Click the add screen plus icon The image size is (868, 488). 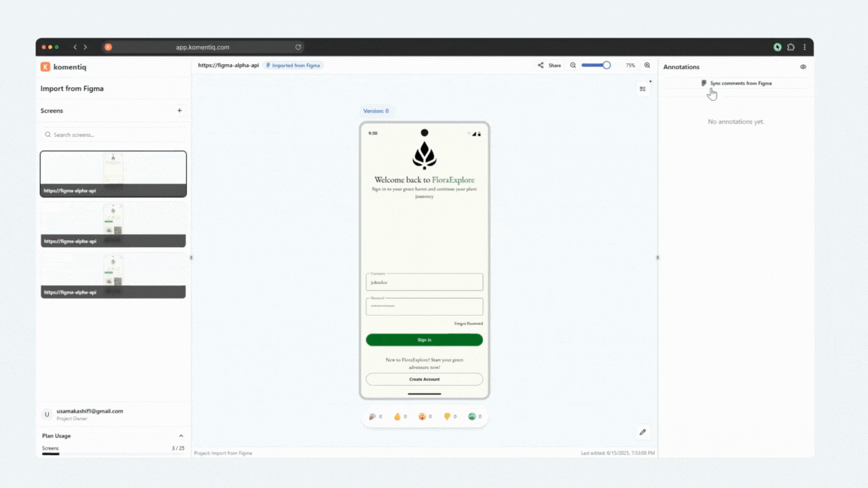(x=179, y=111)
